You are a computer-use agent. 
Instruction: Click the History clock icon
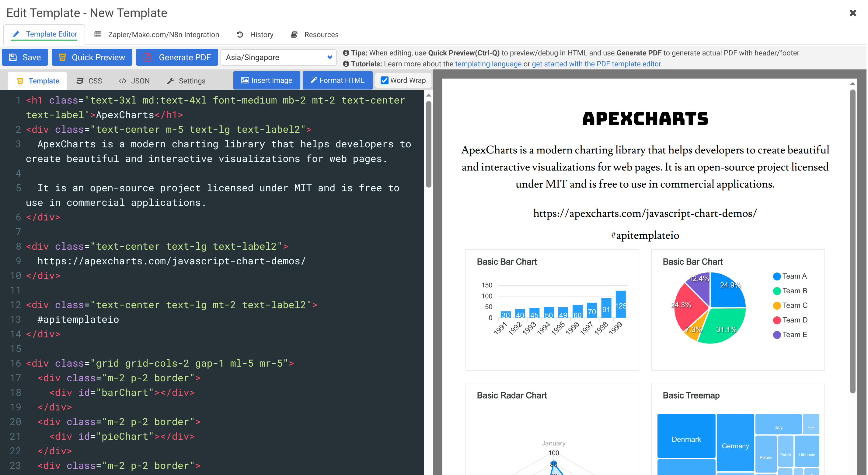[x=239, y=34]
